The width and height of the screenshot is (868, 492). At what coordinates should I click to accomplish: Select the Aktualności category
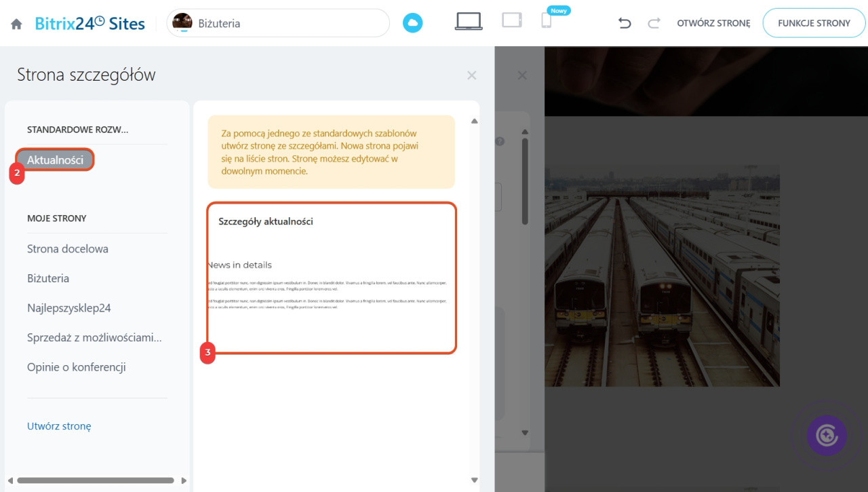click(55, 160)
